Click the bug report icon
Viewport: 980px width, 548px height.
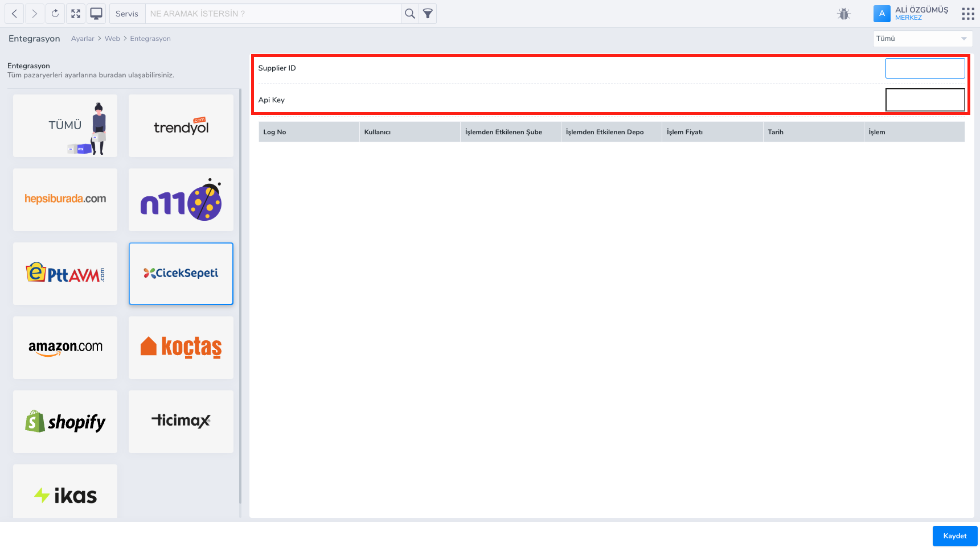pyautogui.click(x=844, y=14)
